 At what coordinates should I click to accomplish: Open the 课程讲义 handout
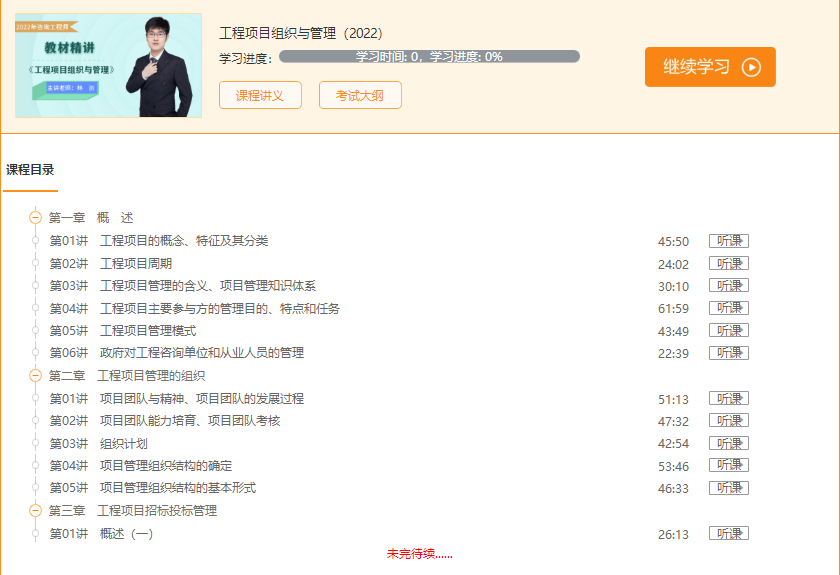260,96
